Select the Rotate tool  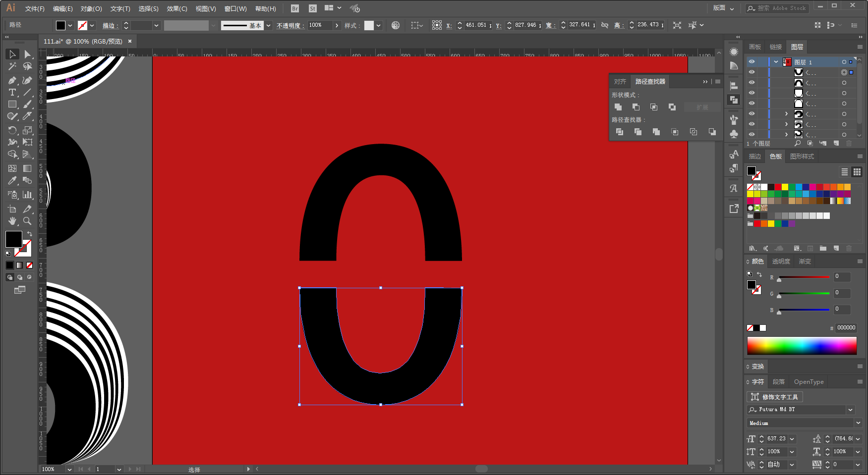[x=12, y=130]
